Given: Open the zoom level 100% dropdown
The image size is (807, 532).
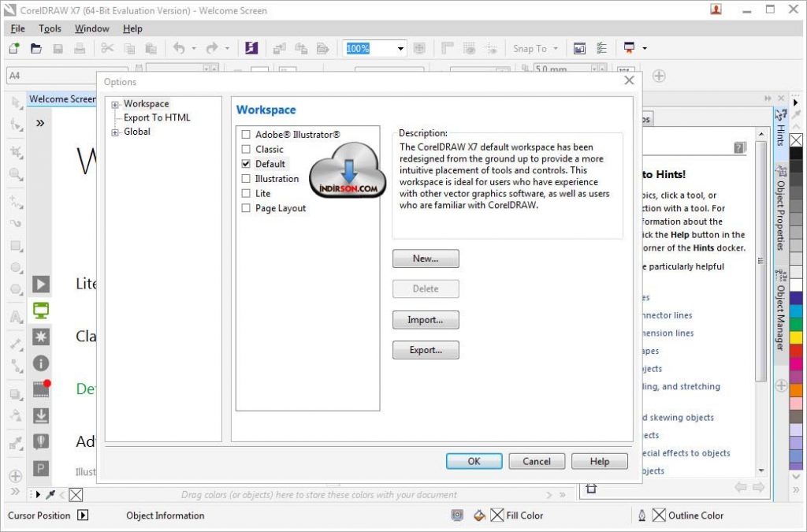Looking at the screenshot, I should 400,49.
